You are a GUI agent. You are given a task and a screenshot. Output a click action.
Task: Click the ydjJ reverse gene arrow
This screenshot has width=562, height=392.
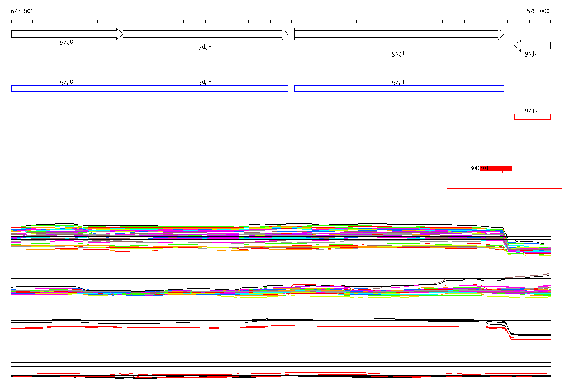coord(532,46)
